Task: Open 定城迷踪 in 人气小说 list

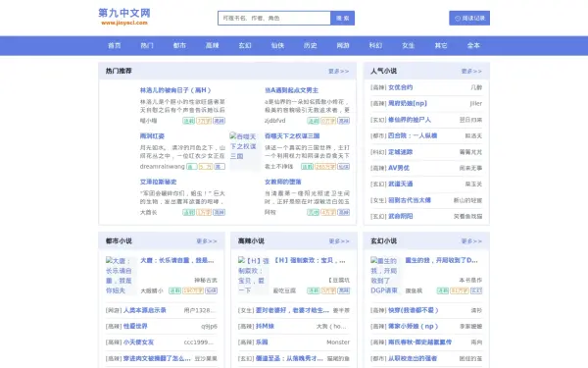Action: coord(401,152)
